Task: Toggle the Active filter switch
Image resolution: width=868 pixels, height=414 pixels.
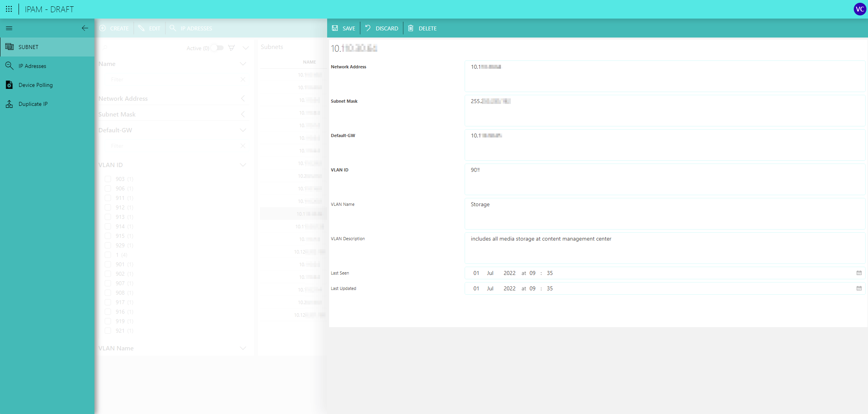Action: pos(217,48)
